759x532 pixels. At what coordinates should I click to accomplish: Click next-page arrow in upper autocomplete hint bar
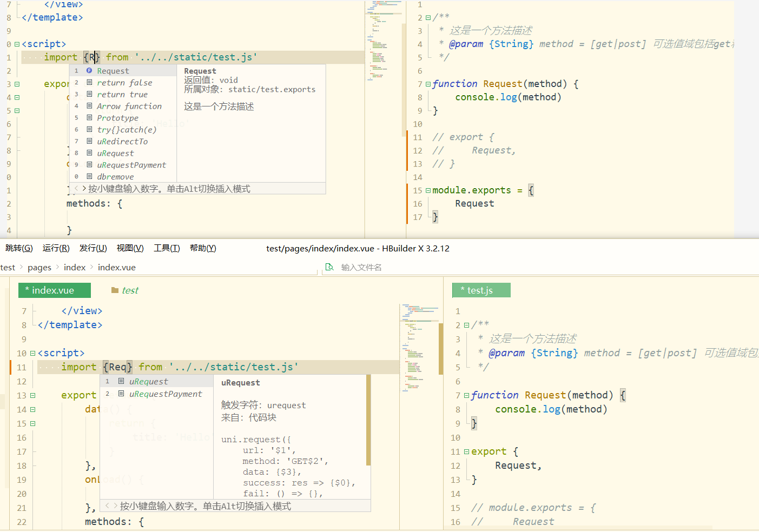[x=84, y=189]
